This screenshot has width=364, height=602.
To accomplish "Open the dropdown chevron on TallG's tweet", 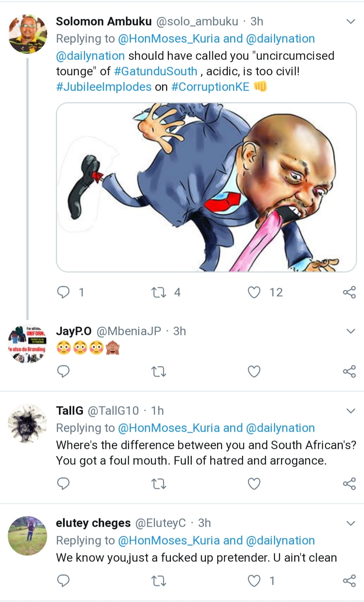I will click(x=351, y=411).
